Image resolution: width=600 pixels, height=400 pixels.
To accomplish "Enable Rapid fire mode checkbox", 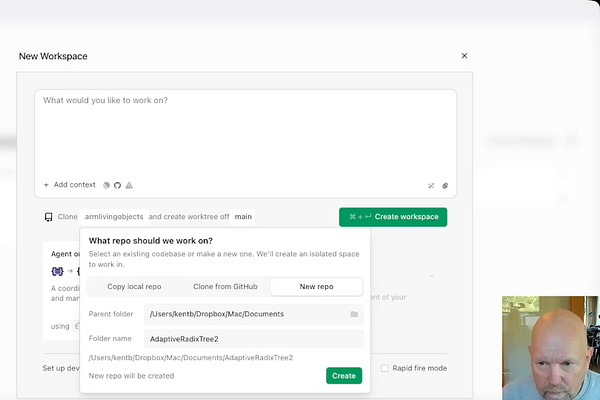I will (x=385, y=368).
